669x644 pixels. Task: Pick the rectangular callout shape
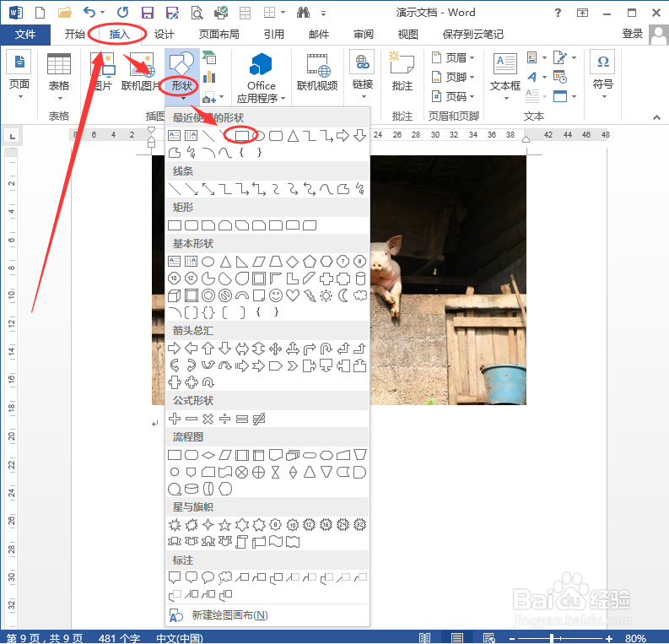[x=174, y=577]
